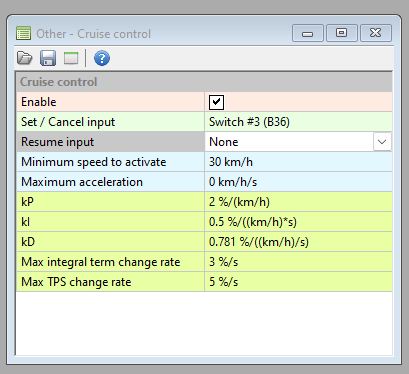Select Minimum speed to activate label
Screen dimensions: 409x374
coord(110,162)
